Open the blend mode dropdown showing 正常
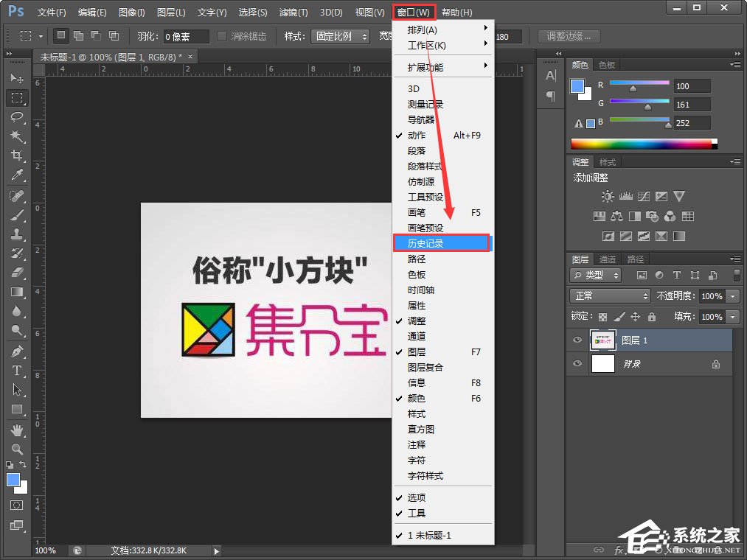This screenshot has width=747, height=560. (608, 295)
